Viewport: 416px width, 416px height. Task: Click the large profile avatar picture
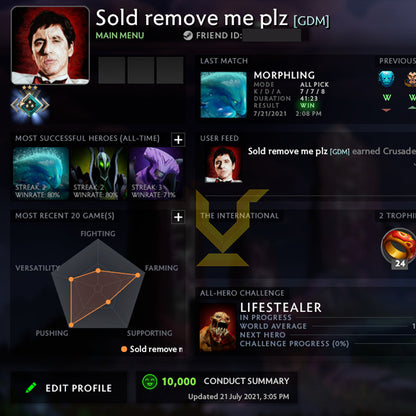coord(50,45)
